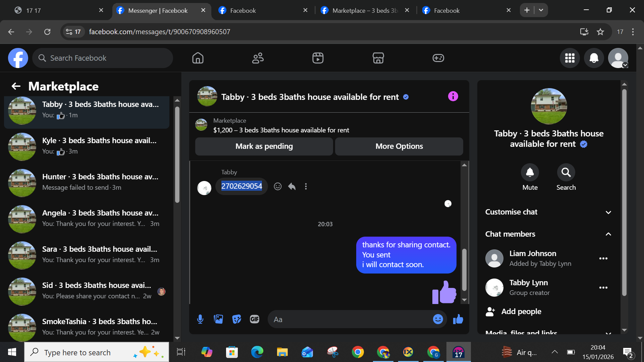Click the chat messages scrollbar thumb

(x=464, y=270)
